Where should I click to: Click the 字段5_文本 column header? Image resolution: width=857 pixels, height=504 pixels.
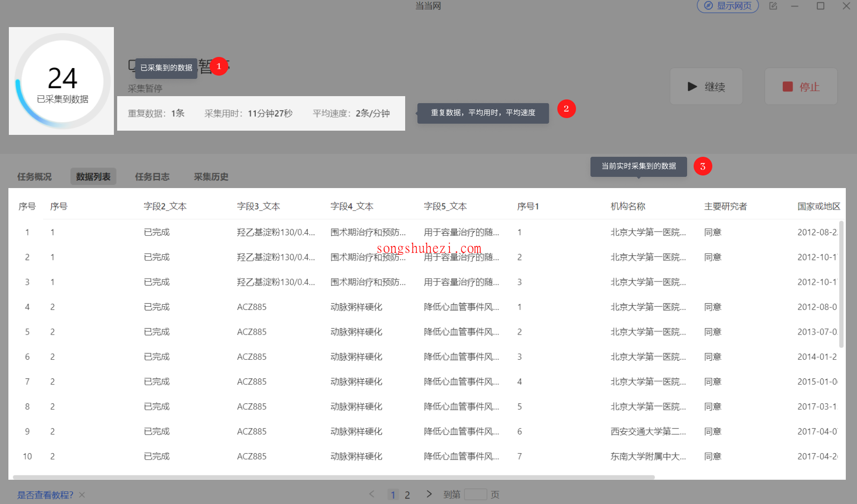(x=445, y=206)
